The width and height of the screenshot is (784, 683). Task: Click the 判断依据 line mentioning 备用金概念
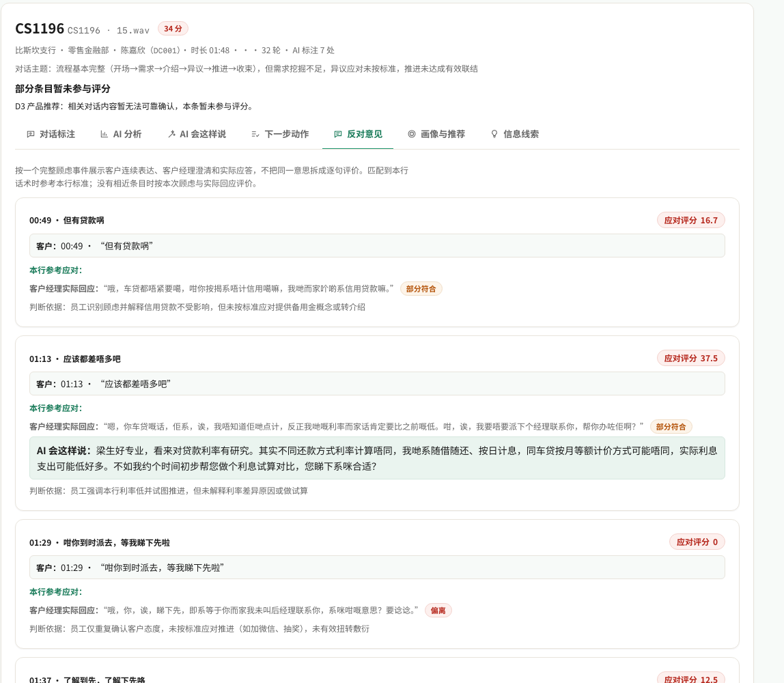(x=197, y=307)
